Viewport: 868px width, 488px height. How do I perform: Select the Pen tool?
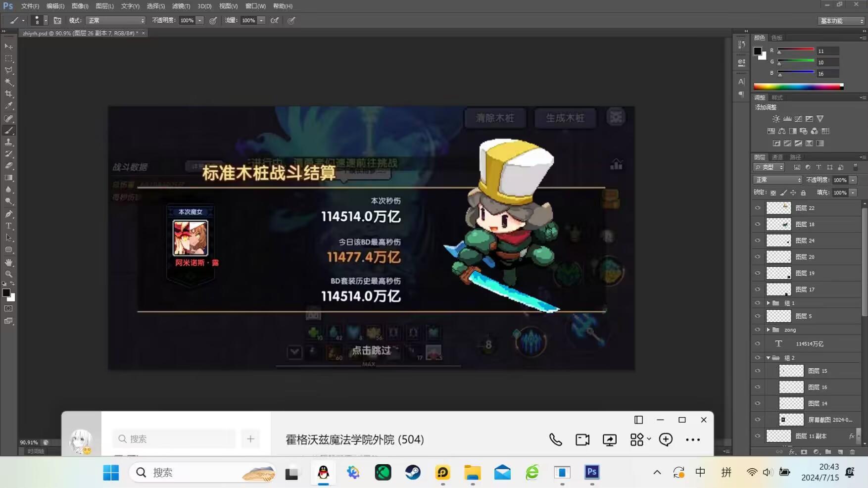click(x=8, y=214)
